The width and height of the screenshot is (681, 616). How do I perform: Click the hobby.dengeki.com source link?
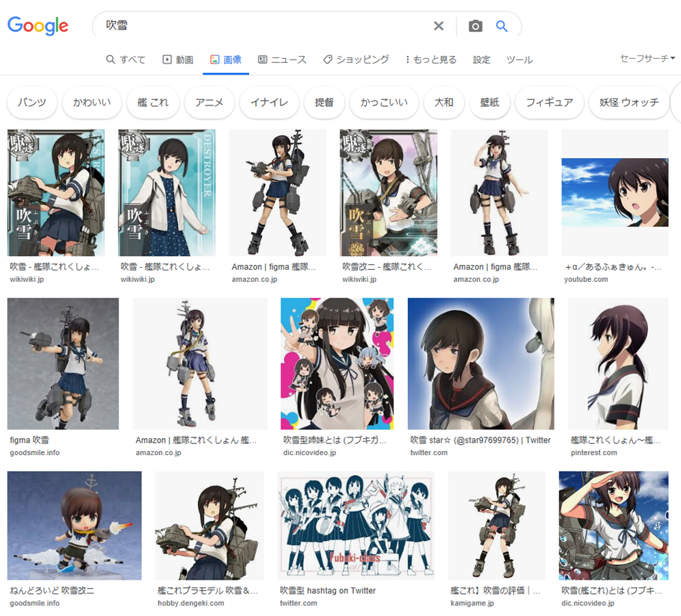[x=191, y=603]
